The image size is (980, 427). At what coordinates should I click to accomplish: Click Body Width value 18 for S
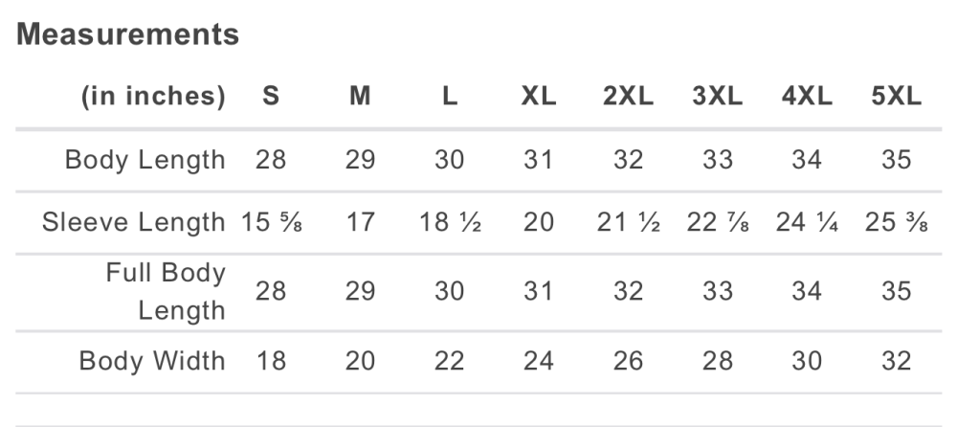271,361
